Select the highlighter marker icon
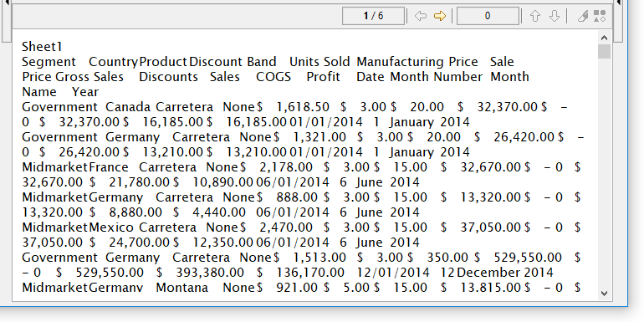 [x=582, y=16]
